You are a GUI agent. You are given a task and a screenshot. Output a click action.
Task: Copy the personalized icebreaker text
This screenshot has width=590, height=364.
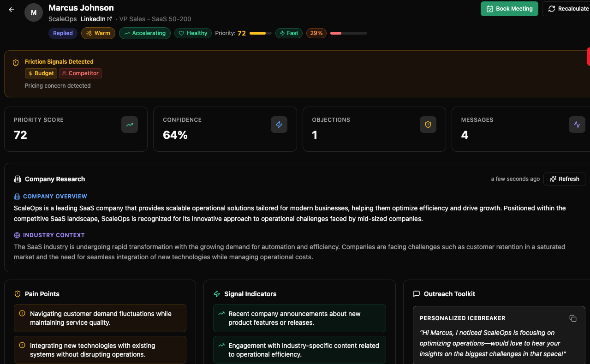tap(573, 318)
